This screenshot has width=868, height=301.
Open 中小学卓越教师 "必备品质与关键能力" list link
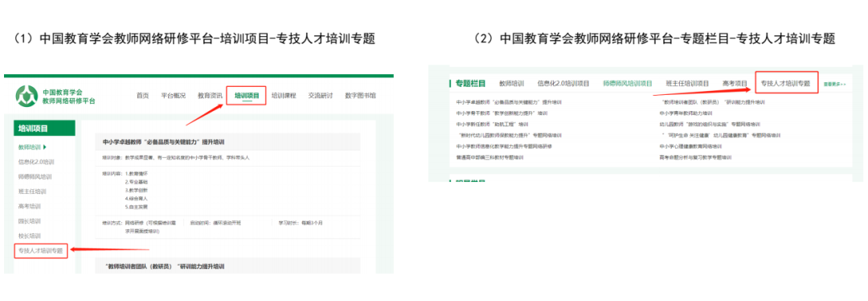(509, 102)
